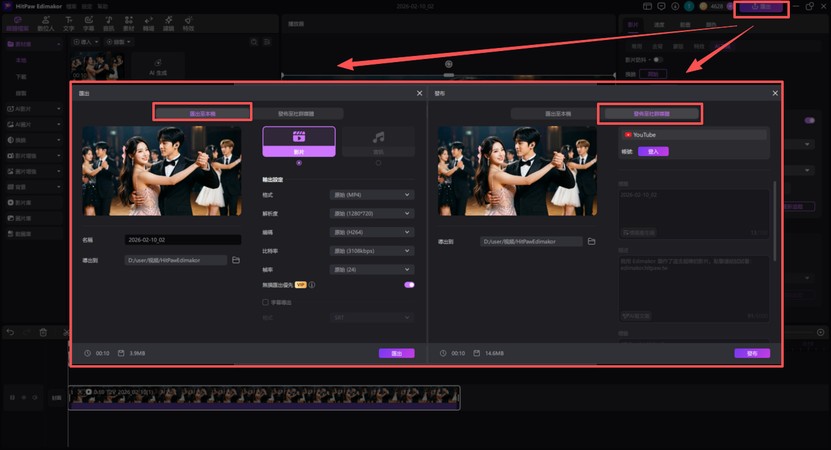
Task: Expand the bitrate dropdown showing 3108kbps
Action: coord(371,249)
